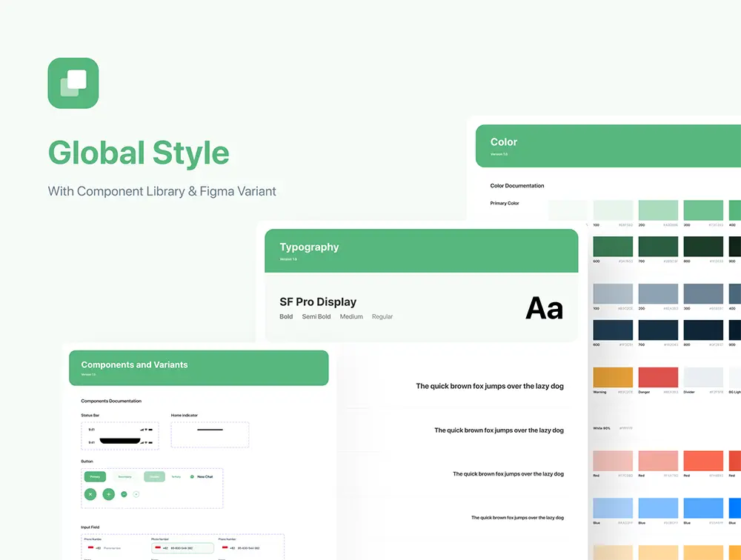Viewport: 741px width, 560px height.
Task: Click the Home Indicator bar component
Action: (210, 430)
